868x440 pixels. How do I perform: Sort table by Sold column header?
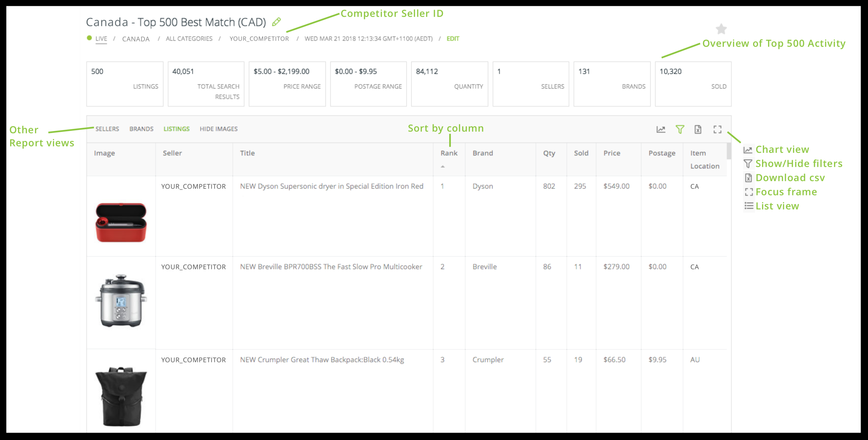581,153
